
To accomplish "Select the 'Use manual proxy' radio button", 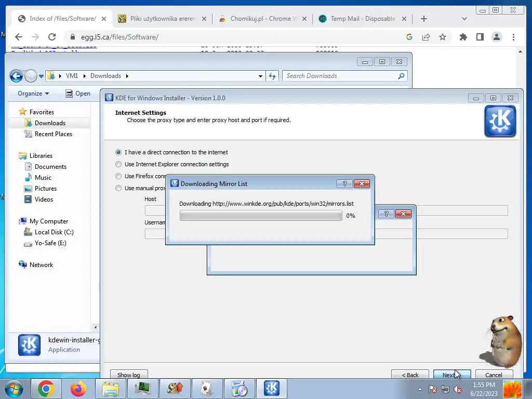I will click(x=118, y=188).
